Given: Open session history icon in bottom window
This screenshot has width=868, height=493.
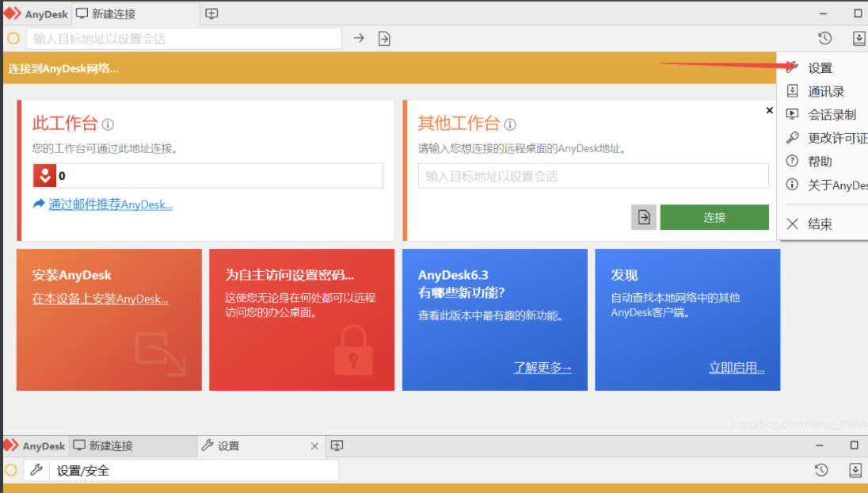Looking at the screenshot, I should pyautogui.click(x=821, y=470).
